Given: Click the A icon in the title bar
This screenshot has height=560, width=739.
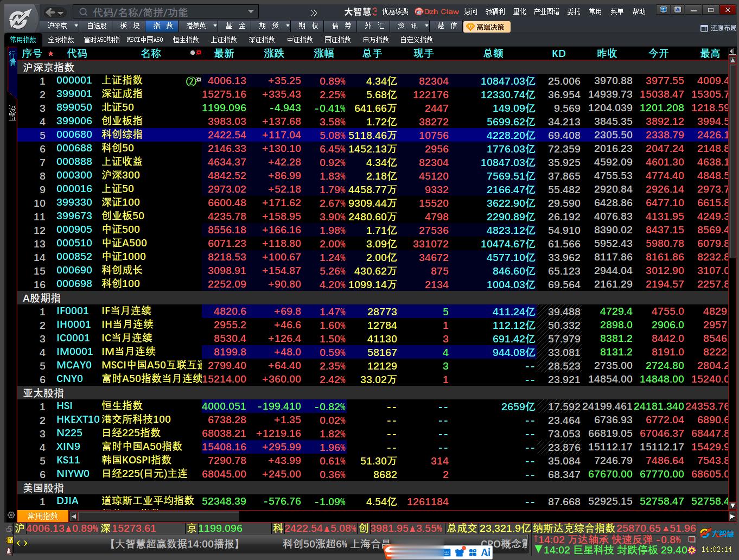Looking at the screenshot, I should tap(678, 9).
